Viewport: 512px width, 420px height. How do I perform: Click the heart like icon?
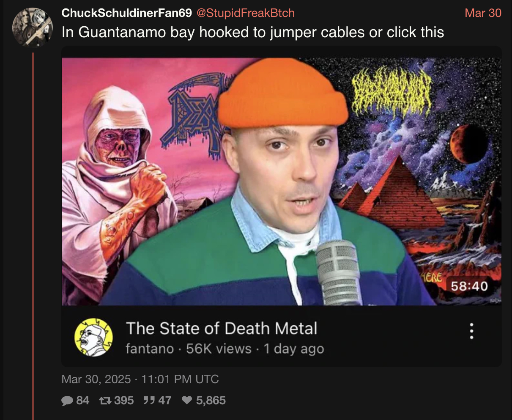pyautogui.click(x=186, y=400)
